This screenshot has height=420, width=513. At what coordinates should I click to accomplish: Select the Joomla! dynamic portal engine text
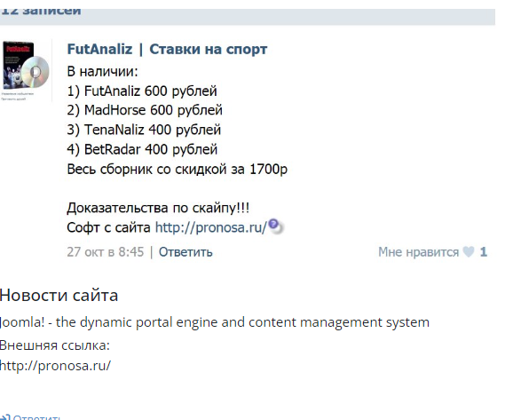215,322
